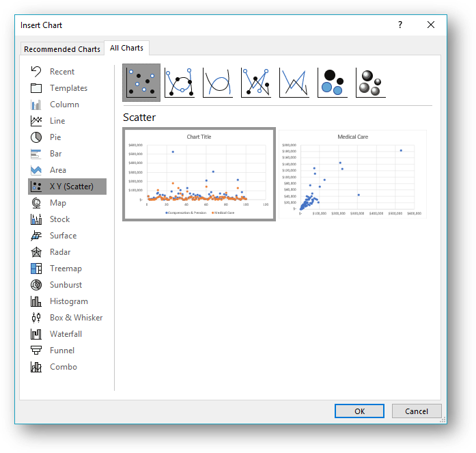Open the Combo chart category

point(63,367)
